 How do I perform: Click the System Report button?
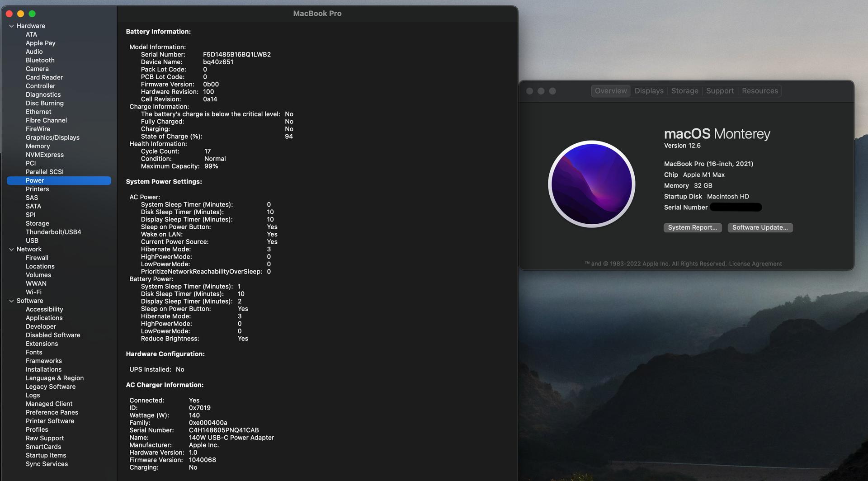click(692, 228)
